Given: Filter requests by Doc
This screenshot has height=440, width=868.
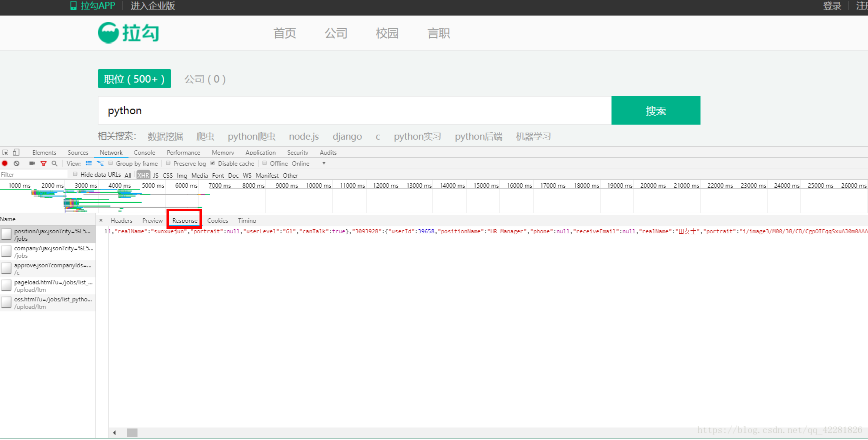Looking at the screenshot, I should pos(233,176).
